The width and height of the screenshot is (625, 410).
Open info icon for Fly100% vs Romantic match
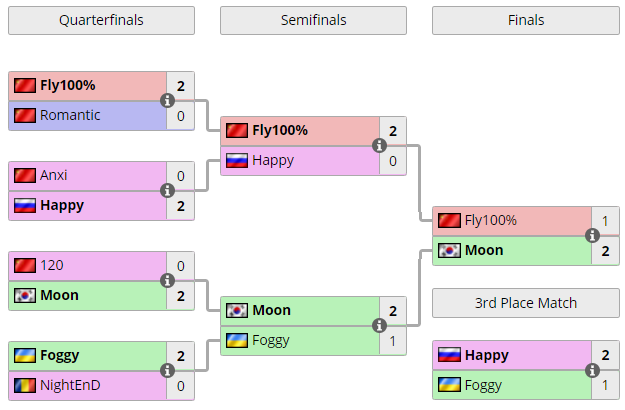click(167, 100)
